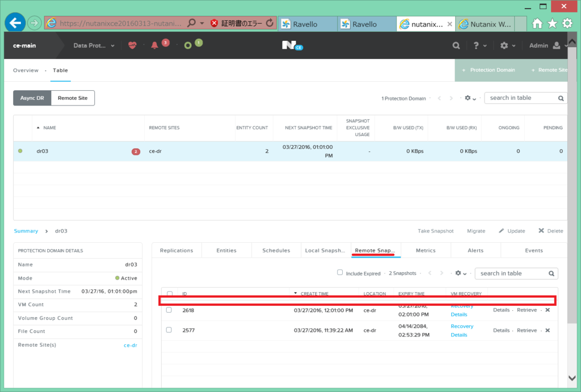Click the Take Snapshot link
The height and width of the screenshot is (392, 581).
(435, 231)
